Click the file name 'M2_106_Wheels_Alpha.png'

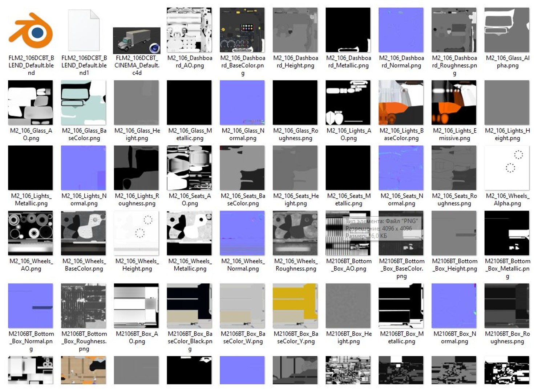[x=507, y=200]
